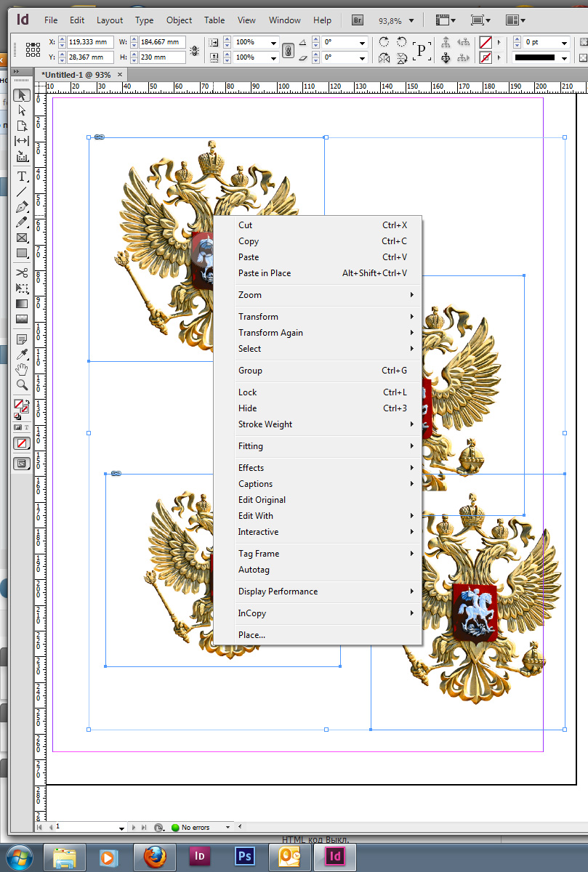Viewport: 588px width, 872px height.
Task: Click the X position field
Action: point(90,43)
